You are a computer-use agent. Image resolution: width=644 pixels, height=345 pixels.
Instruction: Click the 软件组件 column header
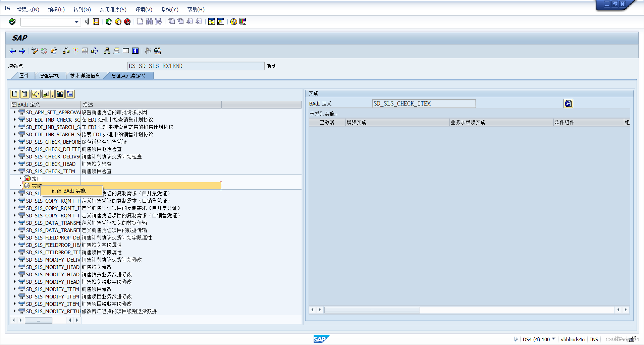(x=588, y=123)
